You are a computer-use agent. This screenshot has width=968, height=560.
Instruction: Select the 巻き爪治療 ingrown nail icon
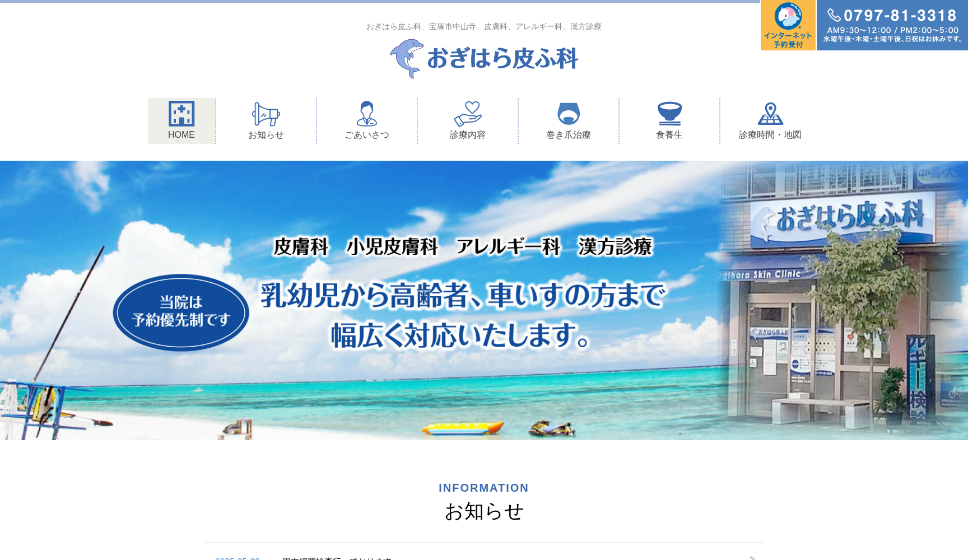point(569,114)
